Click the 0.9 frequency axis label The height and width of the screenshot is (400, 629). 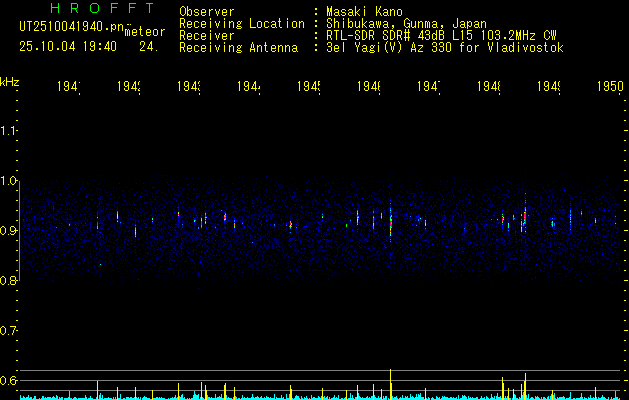9,230
